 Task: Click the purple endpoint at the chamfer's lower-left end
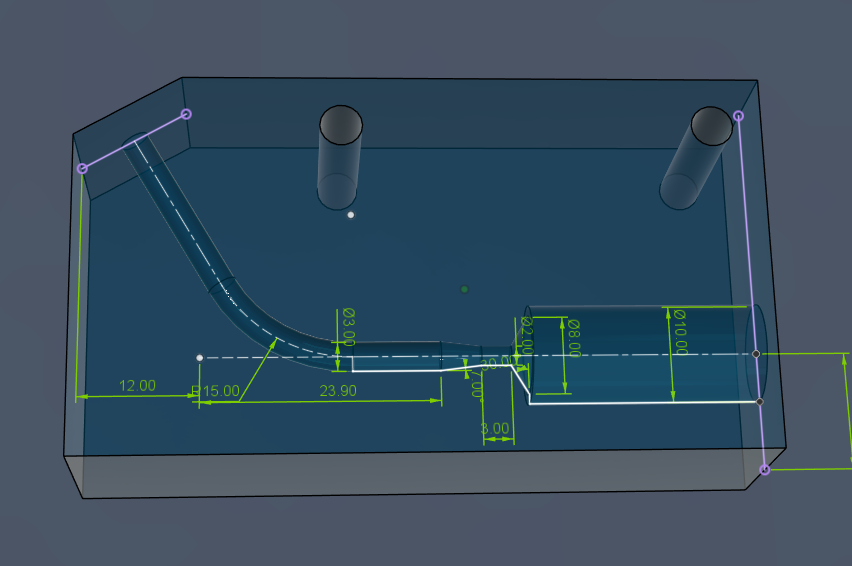82,168
